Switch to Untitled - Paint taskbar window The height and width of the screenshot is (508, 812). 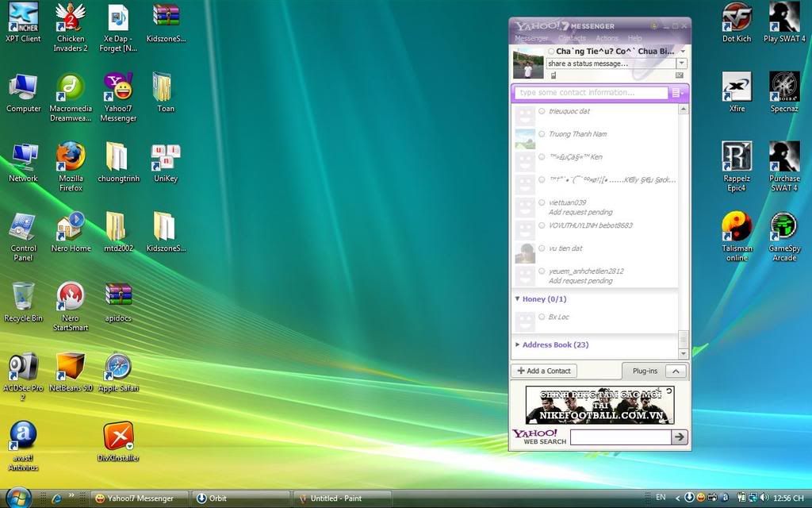(x=343, y=498)
